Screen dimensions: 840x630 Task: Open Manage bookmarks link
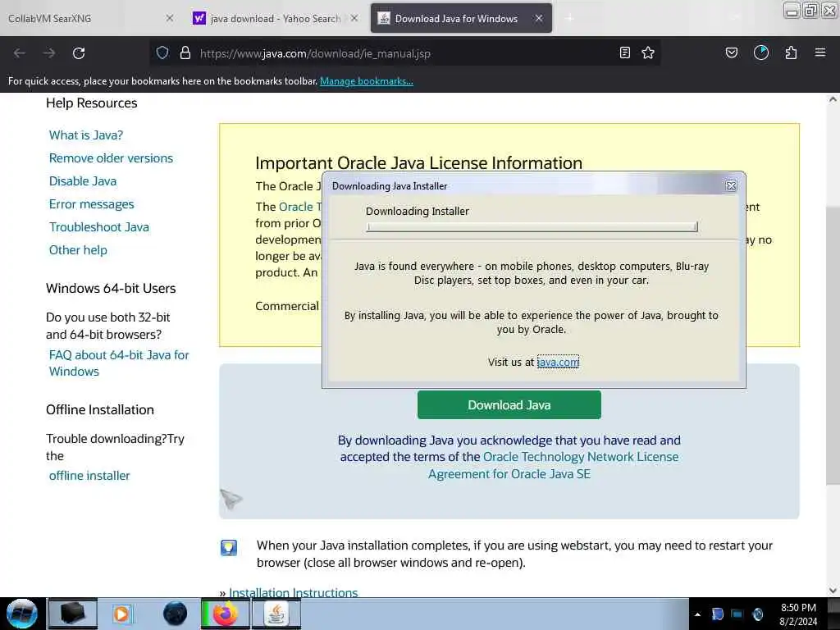click(x=367, y=81)
